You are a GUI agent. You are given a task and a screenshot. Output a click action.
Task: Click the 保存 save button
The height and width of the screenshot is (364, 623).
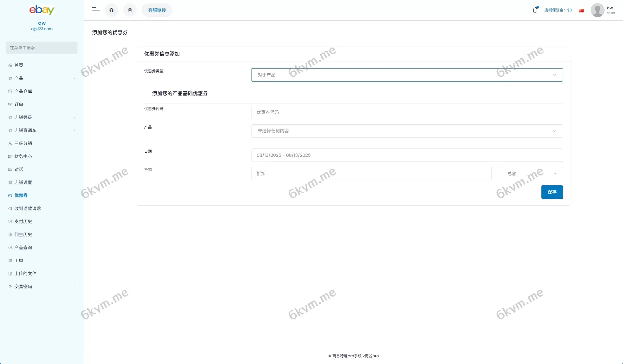552,192
